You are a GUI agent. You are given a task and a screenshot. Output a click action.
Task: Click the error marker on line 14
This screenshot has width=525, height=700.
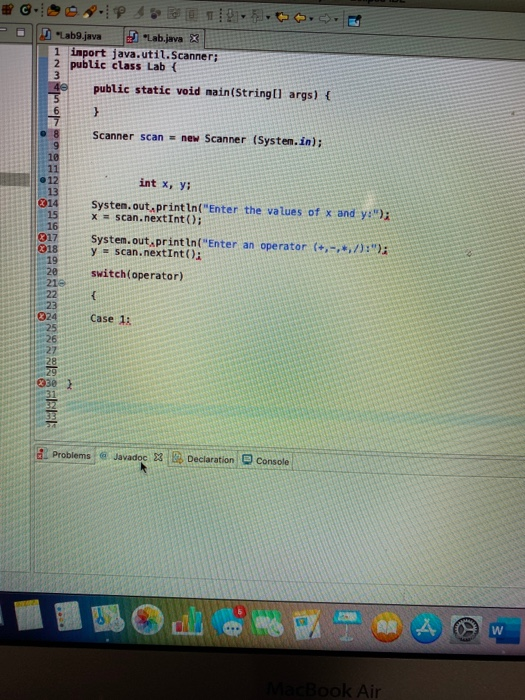click(x=42, y=203)
